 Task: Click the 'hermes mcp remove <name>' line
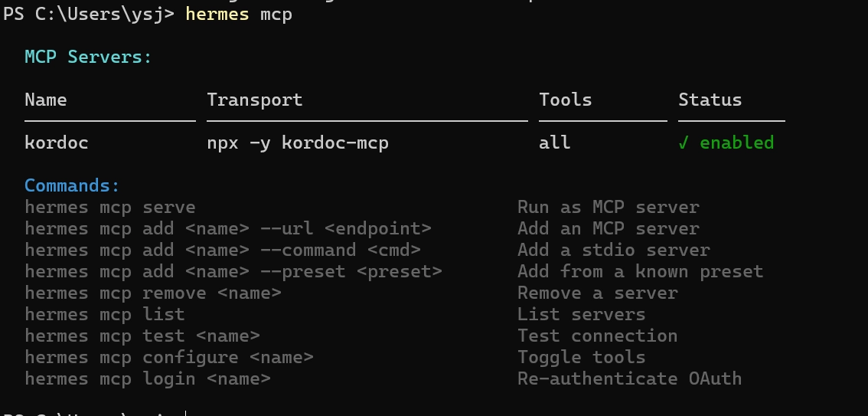click(x=153, y=293)
